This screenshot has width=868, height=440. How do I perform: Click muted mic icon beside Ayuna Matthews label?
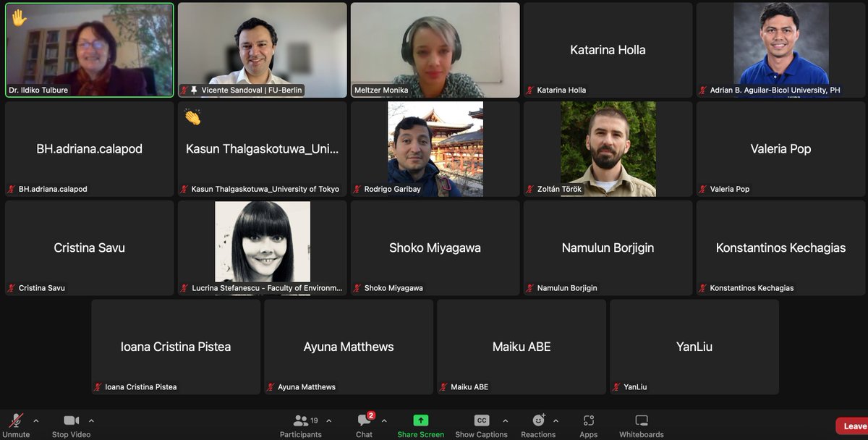[x=271, y=387]
